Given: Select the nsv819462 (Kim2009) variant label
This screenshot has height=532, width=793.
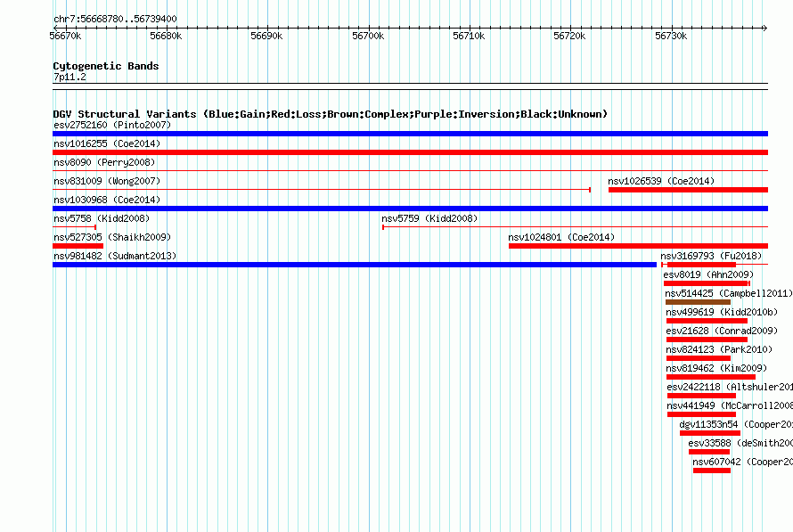Looking at the screenshot, I should [716, 368].
